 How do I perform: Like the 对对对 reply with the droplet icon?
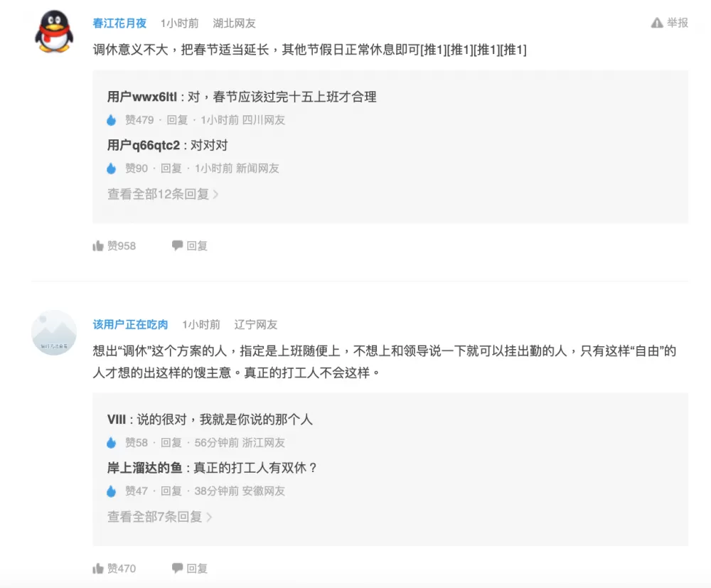[x=111, y=169]
